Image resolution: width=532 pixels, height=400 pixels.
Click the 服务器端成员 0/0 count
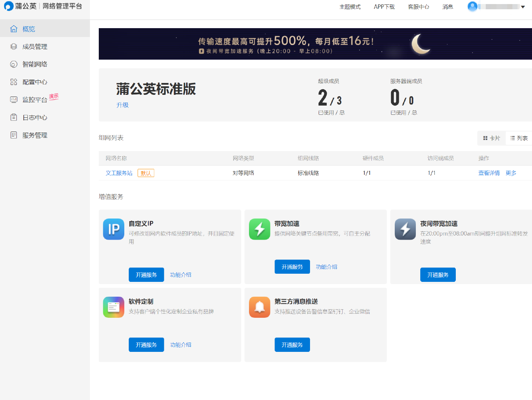[x=402, y=98]
